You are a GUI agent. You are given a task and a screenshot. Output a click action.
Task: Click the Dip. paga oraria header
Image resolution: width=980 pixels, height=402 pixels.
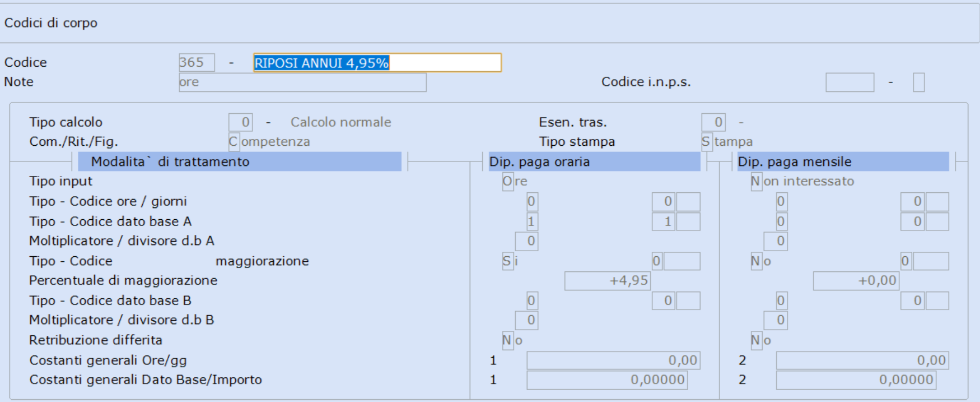594,161
